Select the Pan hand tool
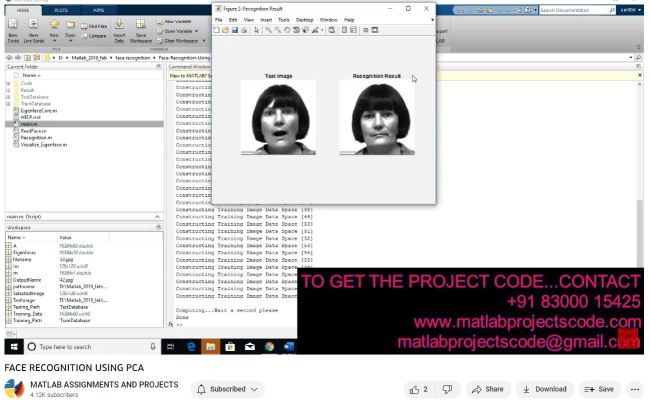Viewport: 650px width, 400px height. point(287,30)
